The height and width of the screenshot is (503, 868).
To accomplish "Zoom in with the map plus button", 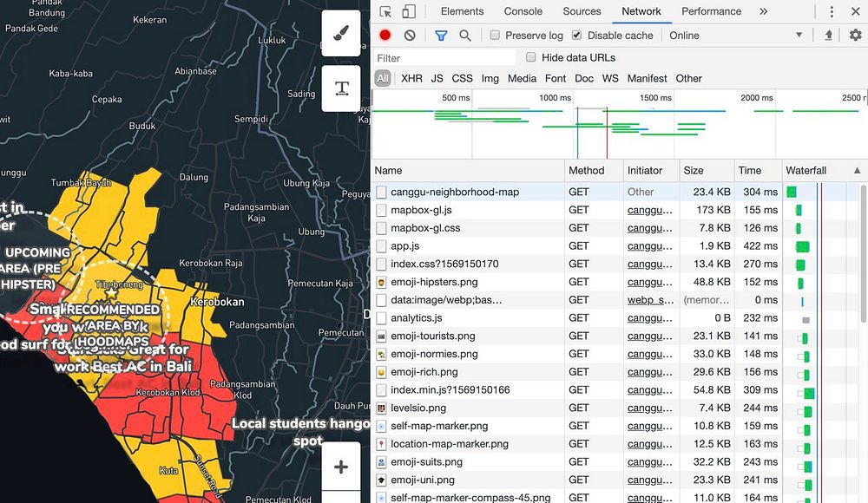I will (341, 467).
